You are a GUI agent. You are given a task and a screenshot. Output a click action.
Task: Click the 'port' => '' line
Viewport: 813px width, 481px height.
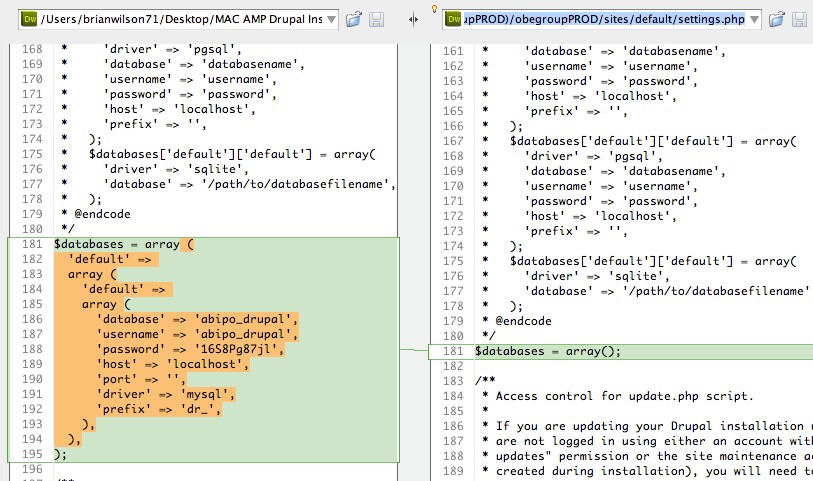pos(141,379)
